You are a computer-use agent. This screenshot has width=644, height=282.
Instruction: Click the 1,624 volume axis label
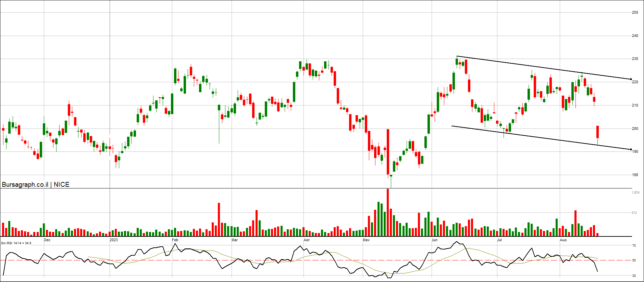635,193
